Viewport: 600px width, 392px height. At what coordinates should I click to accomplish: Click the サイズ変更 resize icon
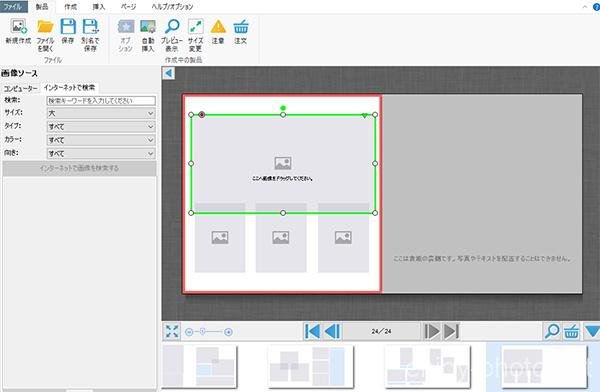196,27
